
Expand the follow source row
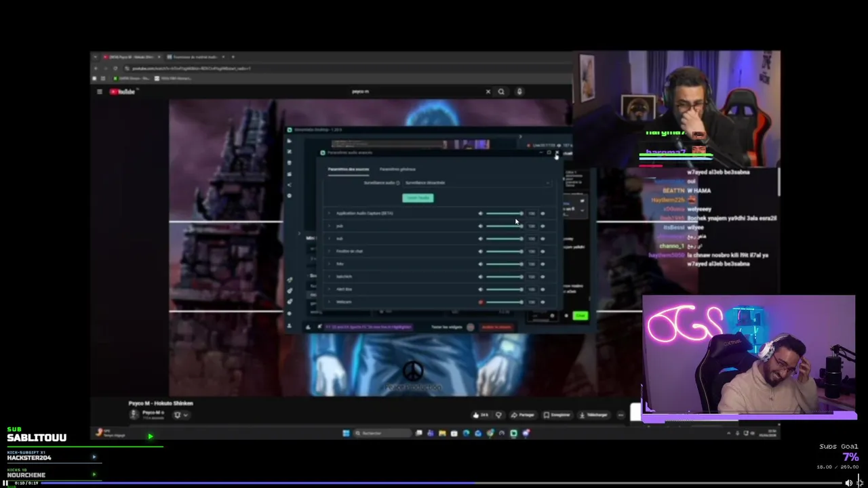click(x=329, y=264)
